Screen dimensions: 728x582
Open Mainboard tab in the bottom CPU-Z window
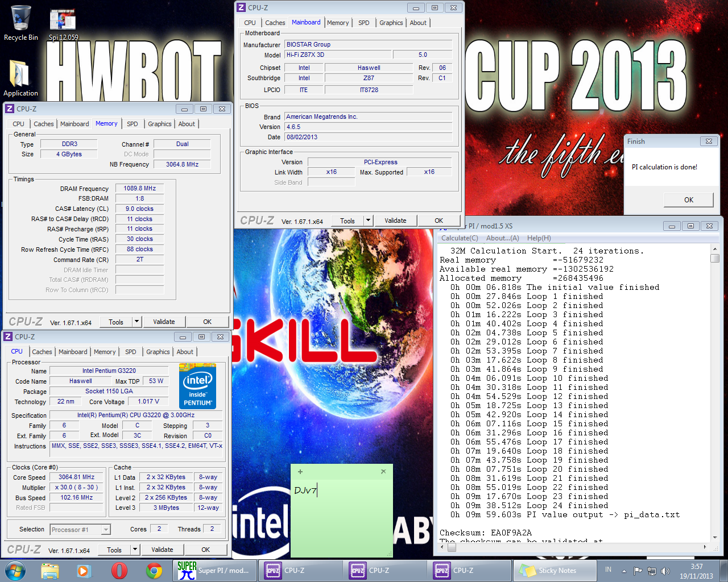click(x=73, y=352)
